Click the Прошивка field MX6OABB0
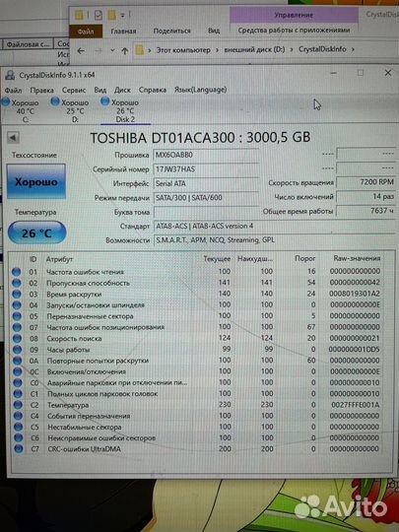This screenshot has width=399, height=532. [206, 155]
